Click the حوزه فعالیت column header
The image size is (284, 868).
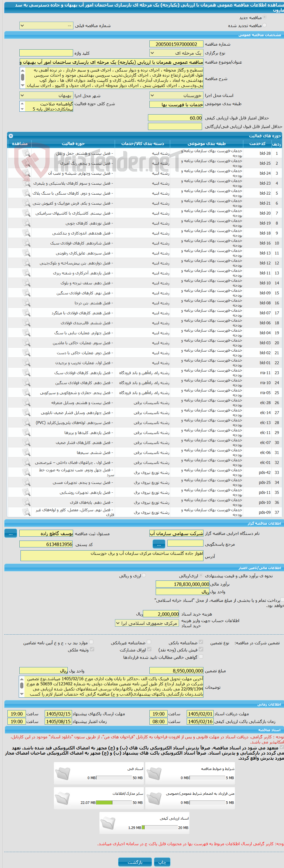[73, 144]
